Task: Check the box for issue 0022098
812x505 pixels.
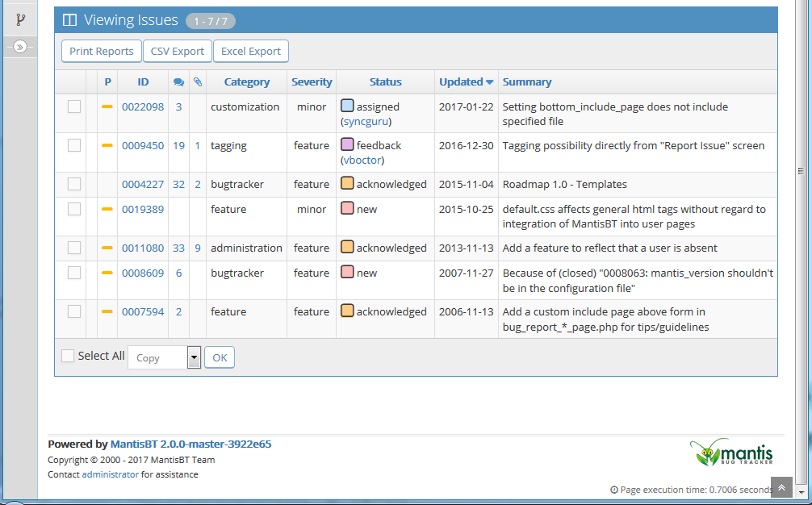Action: (x=74, y=106)
